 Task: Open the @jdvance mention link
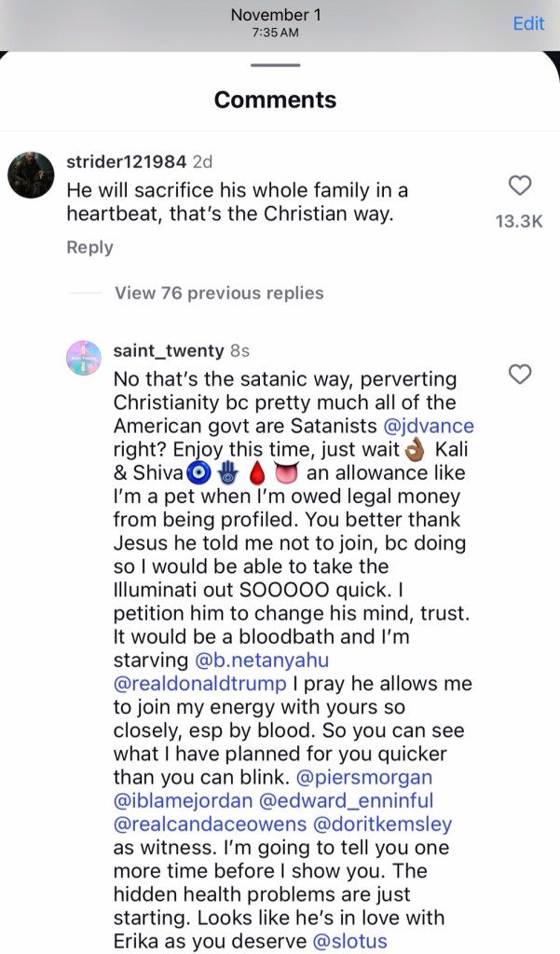click(429, 426)
